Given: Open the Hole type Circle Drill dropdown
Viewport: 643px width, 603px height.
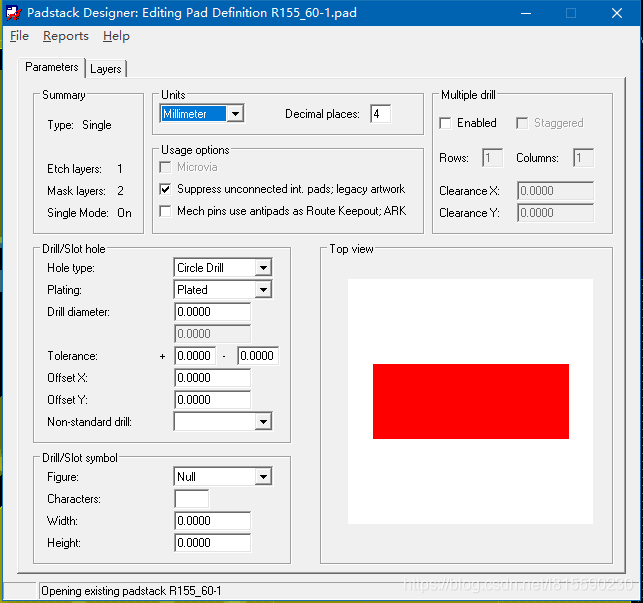Looking at the screenshot, I should [x=223, y=268].
